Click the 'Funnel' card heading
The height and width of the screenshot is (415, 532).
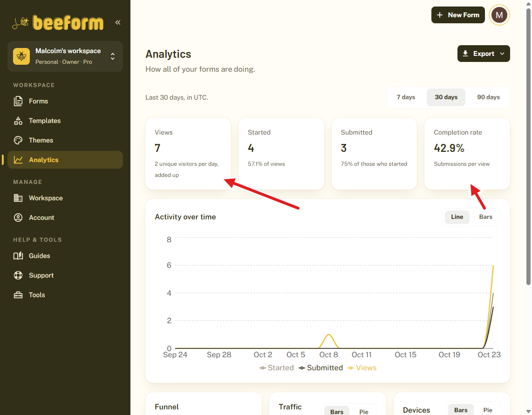(167, 407)
